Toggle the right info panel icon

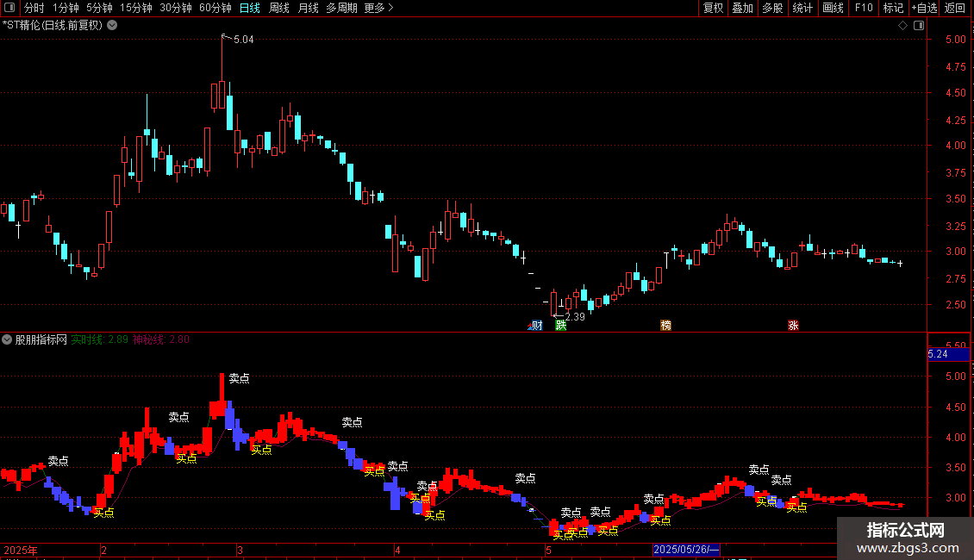point(919,26)
